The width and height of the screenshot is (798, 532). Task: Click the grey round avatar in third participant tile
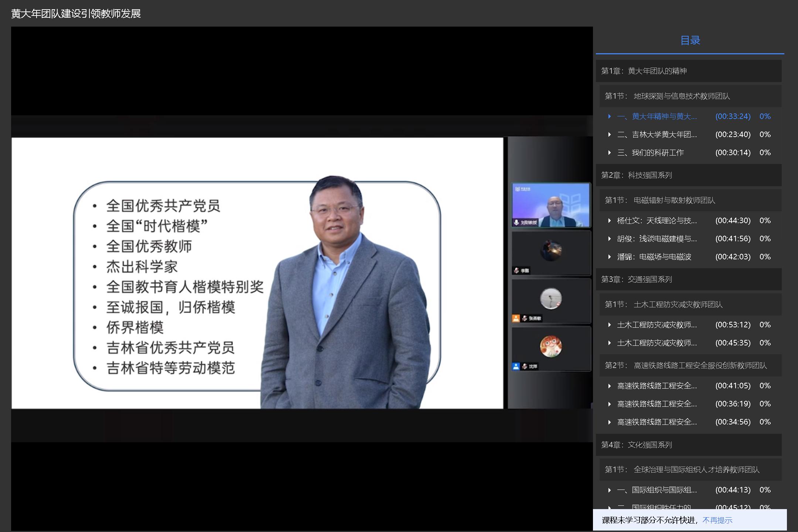[551, 299]
